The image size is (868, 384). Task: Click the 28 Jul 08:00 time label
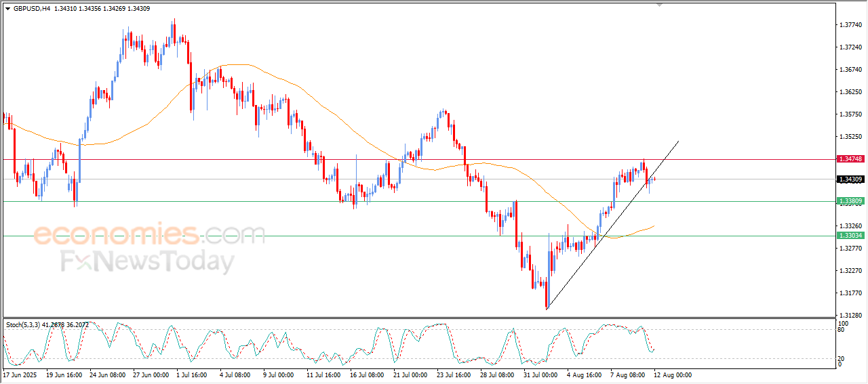tap(497, 375)
